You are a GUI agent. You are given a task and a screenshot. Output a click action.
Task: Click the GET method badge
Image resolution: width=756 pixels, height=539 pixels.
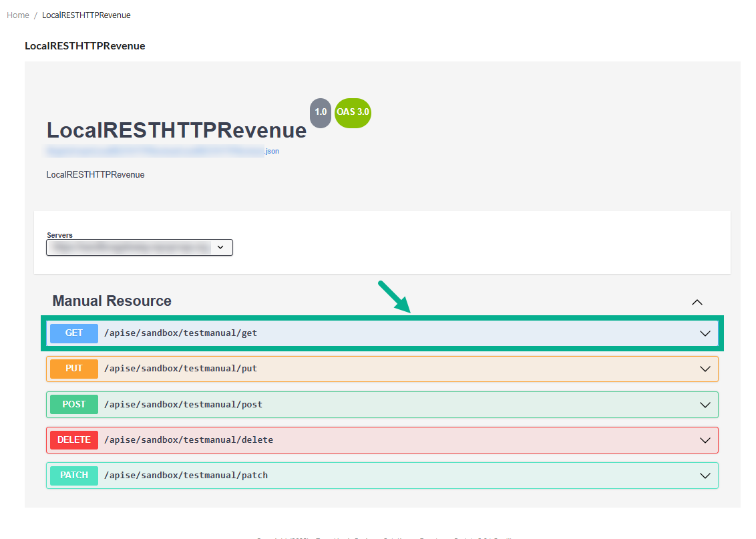[73, 333]
